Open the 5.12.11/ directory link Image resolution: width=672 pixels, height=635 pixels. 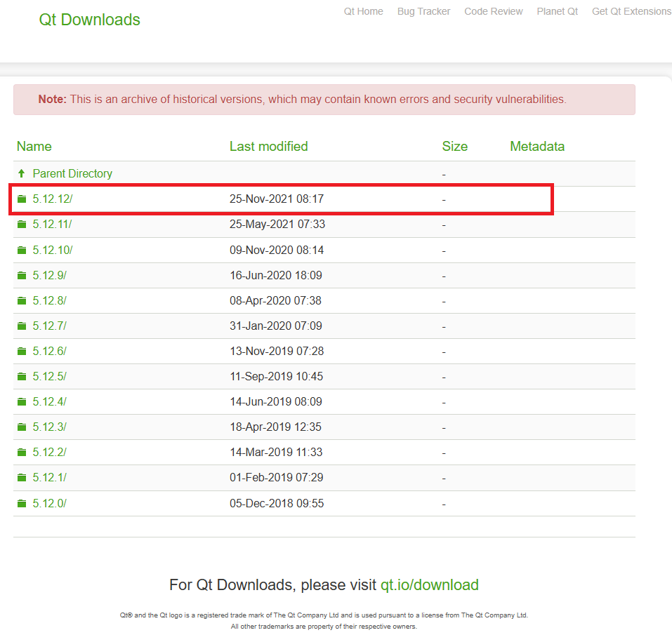coord(52,225)
